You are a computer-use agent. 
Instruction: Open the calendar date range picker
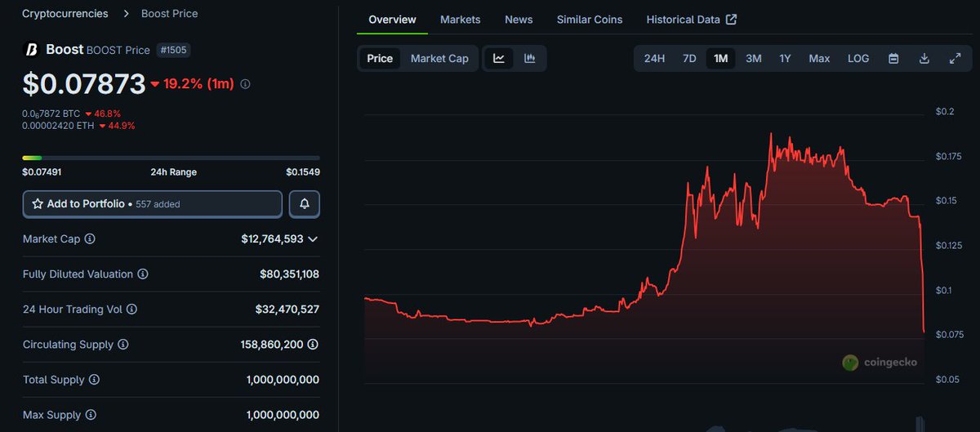coord(893,58)
